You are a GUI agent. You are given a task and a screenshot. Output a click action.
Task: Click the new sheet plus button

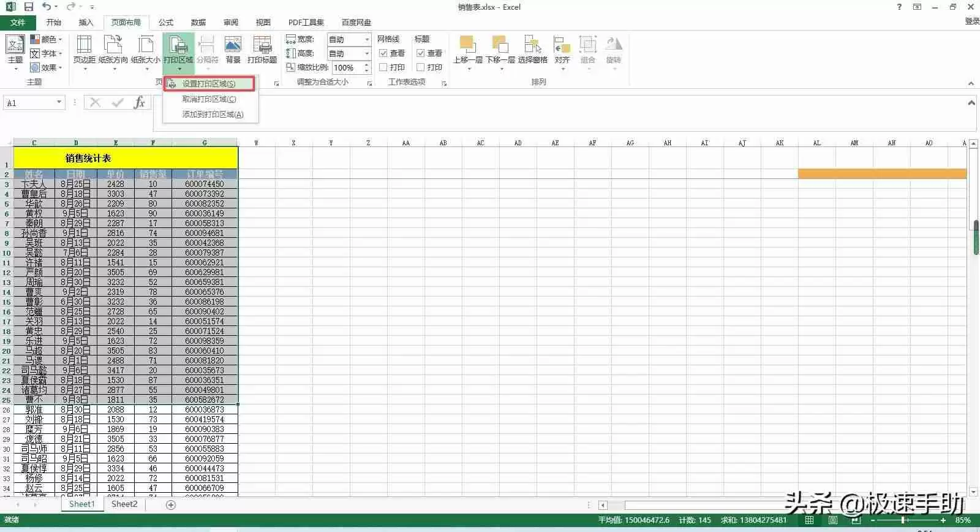[x=171, y=505]
